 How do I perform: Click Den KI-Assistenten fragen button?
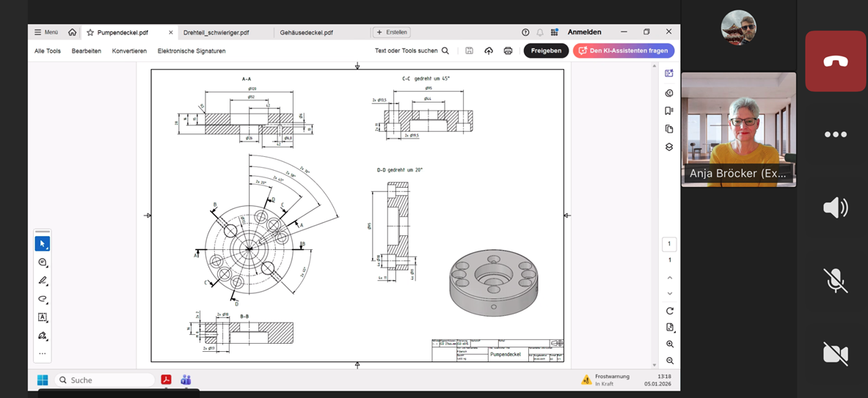(623, 51)
